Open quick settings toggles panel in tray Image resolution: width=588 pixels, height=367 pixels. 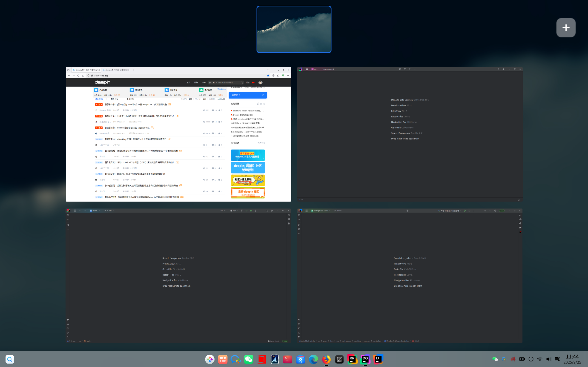click(557, 359)
